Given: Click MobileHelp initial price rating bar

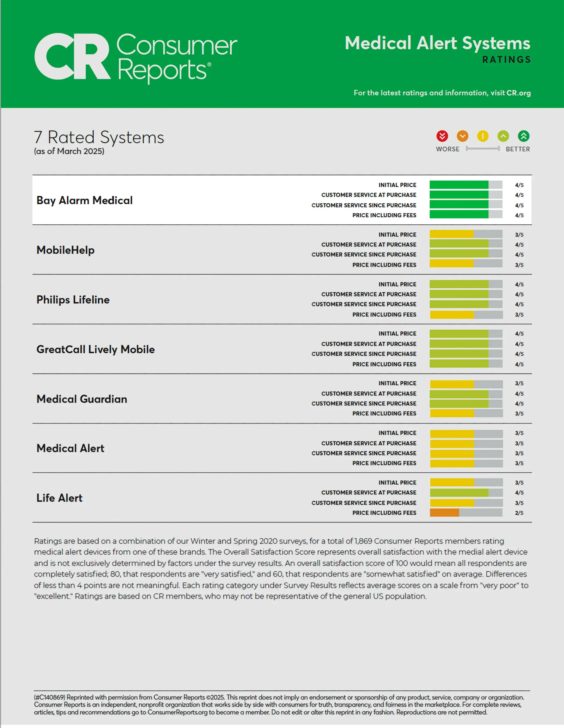Looking at the screenshot, I should [x=466, y=234].
